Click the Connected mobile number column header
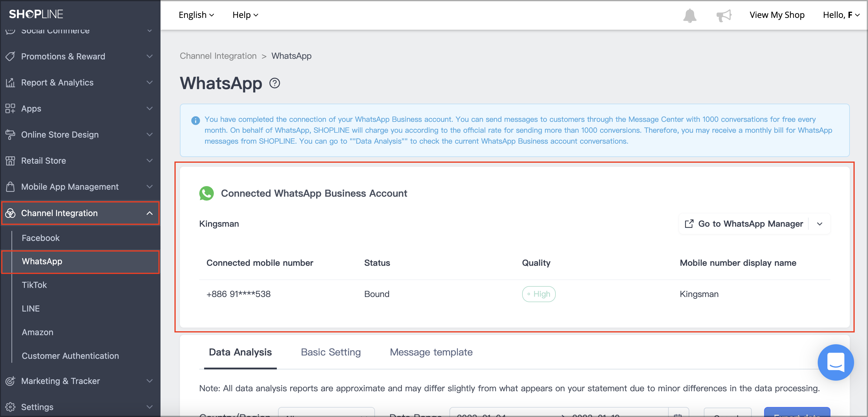Screen dimensions: 868x417 click(x=260, y=263)
